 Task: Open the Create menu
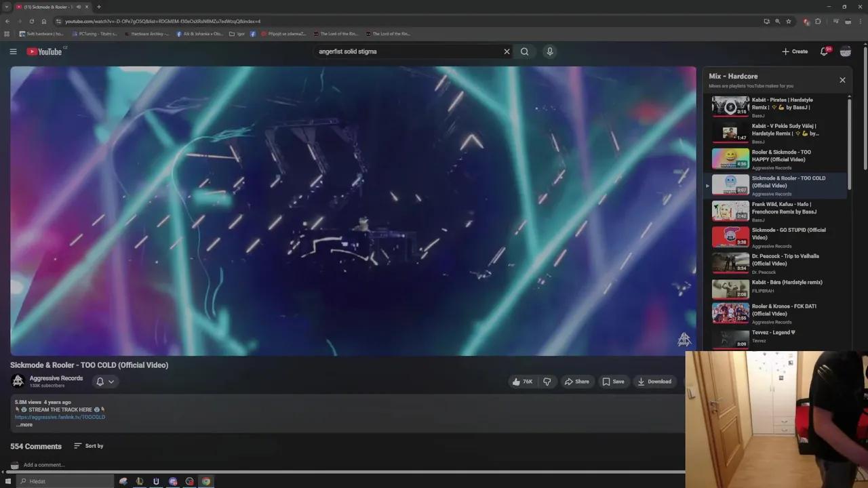[x=795, y=52]
